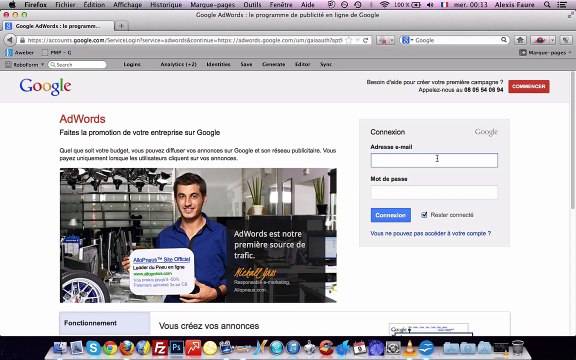Open the Spotlight search icon in menu bar

547,5
